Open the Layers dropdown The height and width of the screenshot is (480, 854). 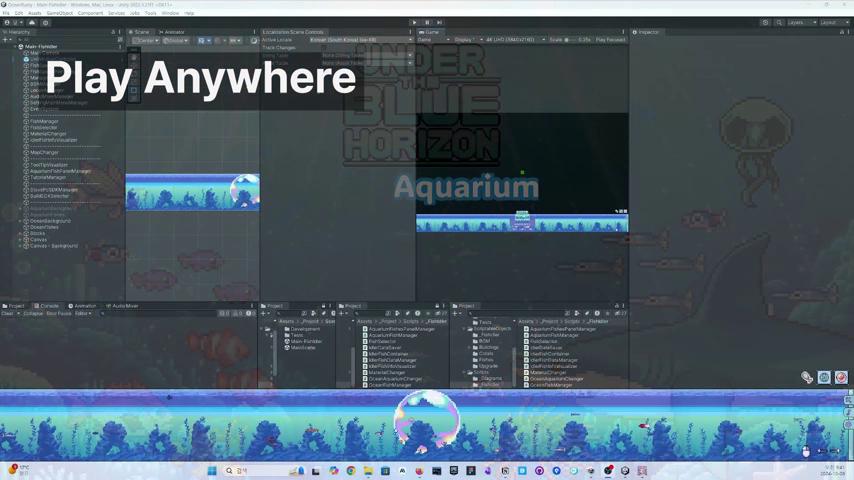(x=798, y=22)
